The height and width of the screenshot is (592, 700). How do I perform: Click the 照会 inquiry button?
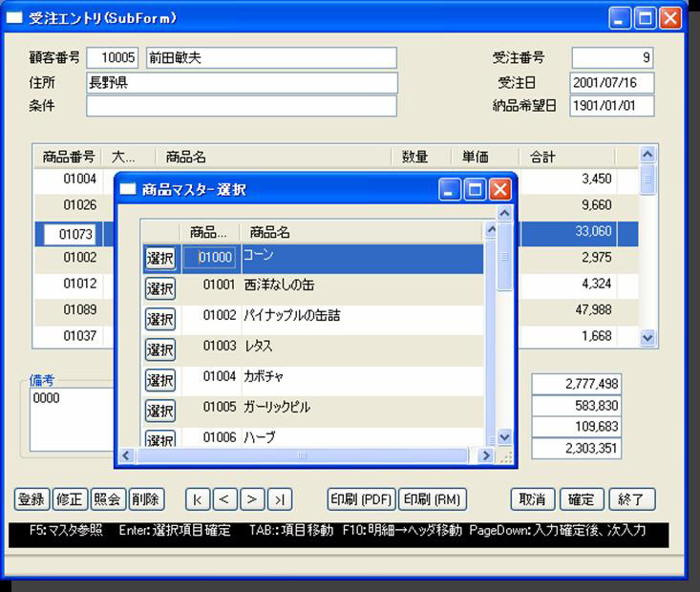[x=108, y=499]
